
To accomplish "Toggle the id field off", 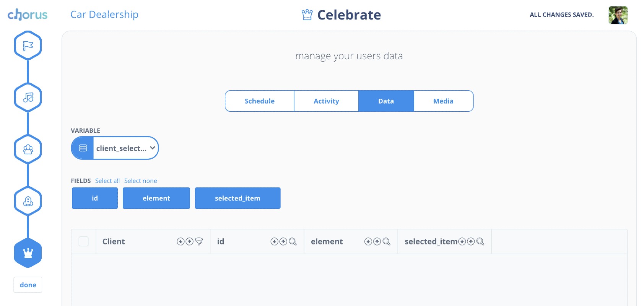I will [95, 198].
